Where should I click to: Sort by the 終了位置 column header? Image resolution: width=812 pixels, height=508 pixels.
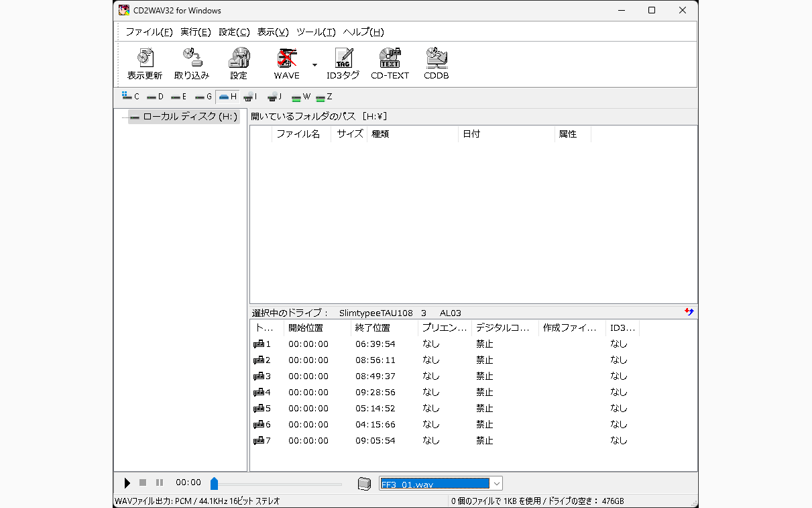pos(384,328)
